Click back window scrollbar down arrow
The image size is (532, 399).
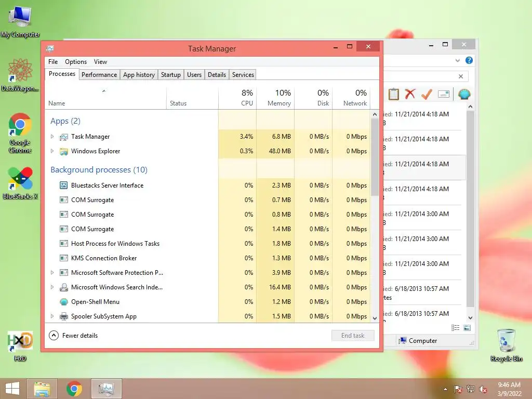point(470,318)
